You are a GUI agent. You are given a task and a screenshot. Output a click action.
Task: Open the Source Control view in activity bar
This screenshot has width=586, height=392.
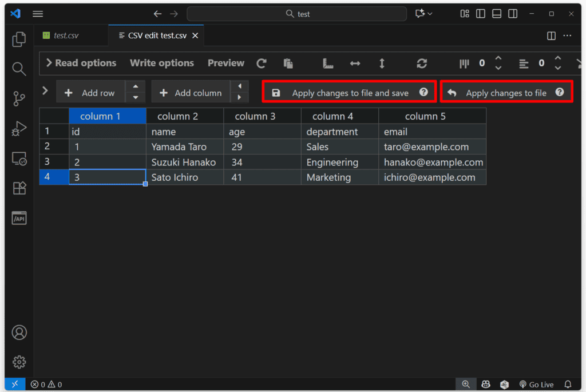coord(19,98)
